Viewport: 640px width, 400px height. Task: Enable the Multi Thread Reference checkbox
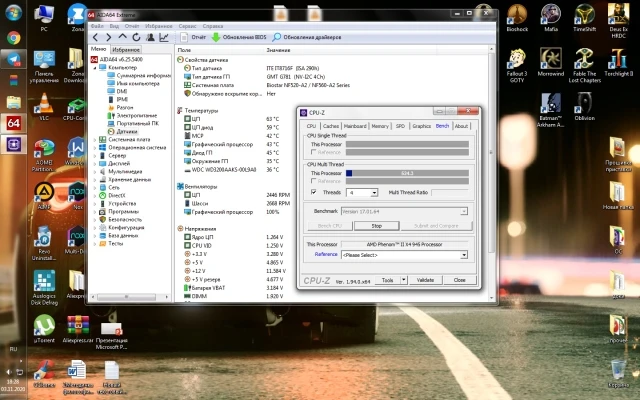click(x=314, y=181)
